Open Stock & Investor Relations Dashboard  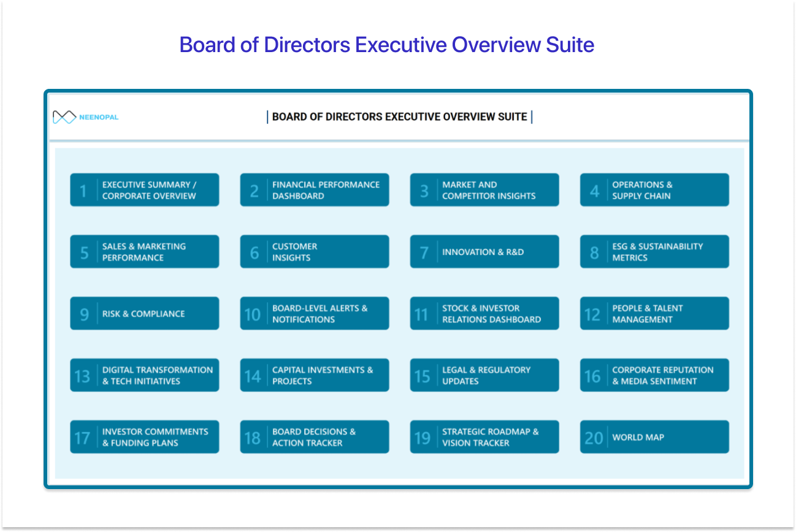click(x=484, y=314)
